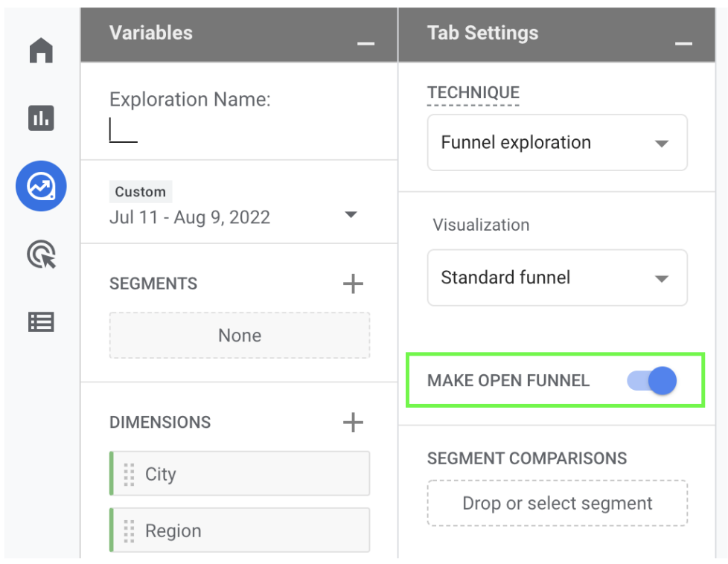This screenshot has height=564, width=728.
Task: Click the Drop or select segment area
Action: pyautogui.click(x=557, y=503)
